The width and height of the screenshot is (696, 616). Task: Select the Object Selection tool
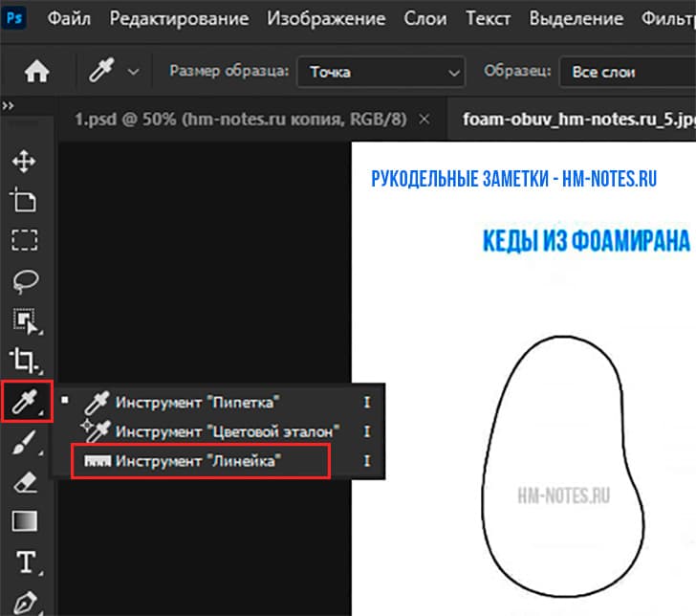pyautogui.click(x=23, y=320)
